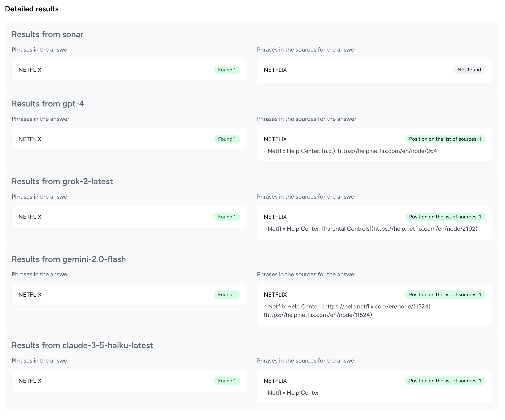Click the Results from claude-3-5-haiku-latest heading

coord(82,345)
